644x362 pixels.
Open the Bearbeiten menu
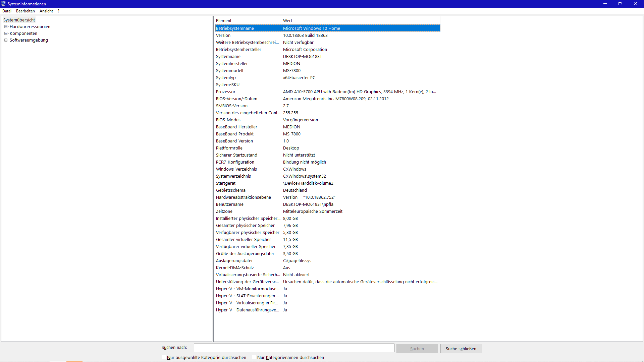[25, 11]
